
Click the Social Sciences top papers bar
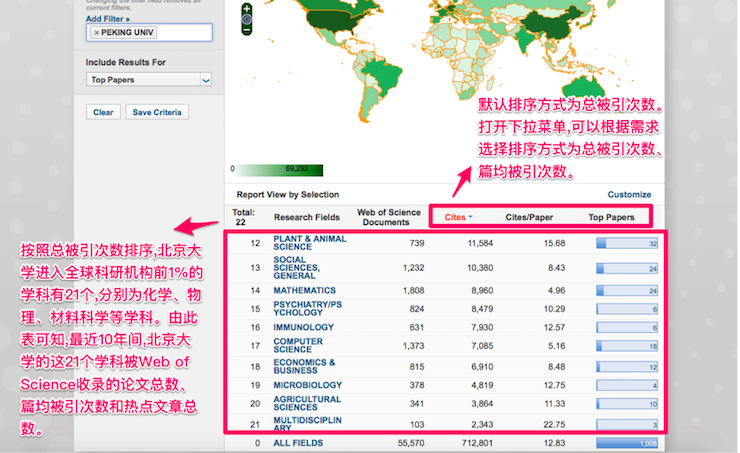[627, 268]
